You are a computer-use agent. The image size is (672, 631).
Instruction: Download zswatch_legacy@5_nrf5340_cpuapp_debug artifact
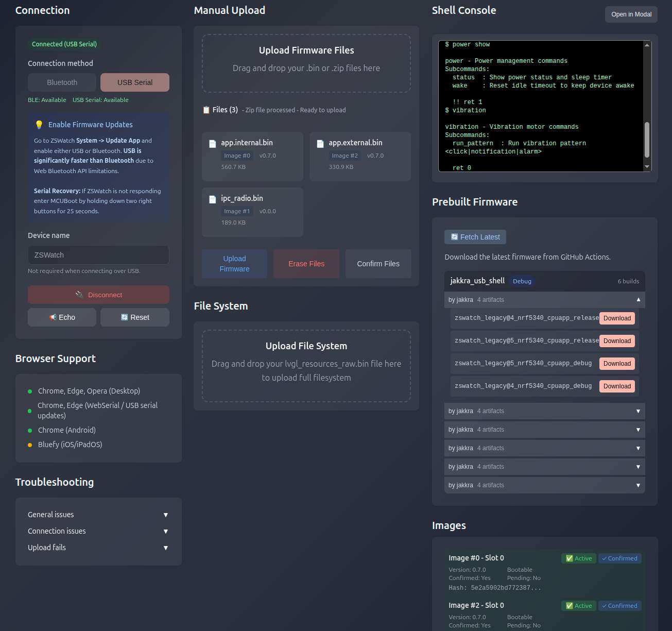pyautogui.click(x=617, y=364)
